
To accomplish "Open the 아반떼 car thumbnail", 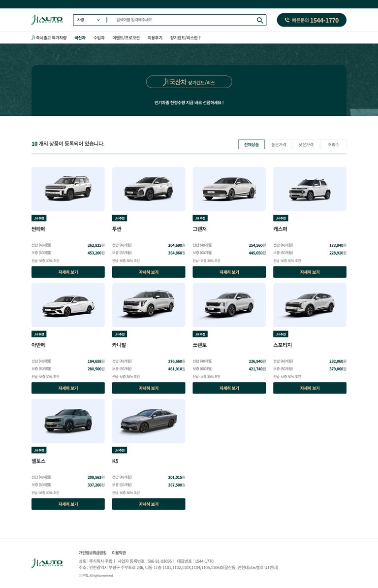I will coord(68,305).
